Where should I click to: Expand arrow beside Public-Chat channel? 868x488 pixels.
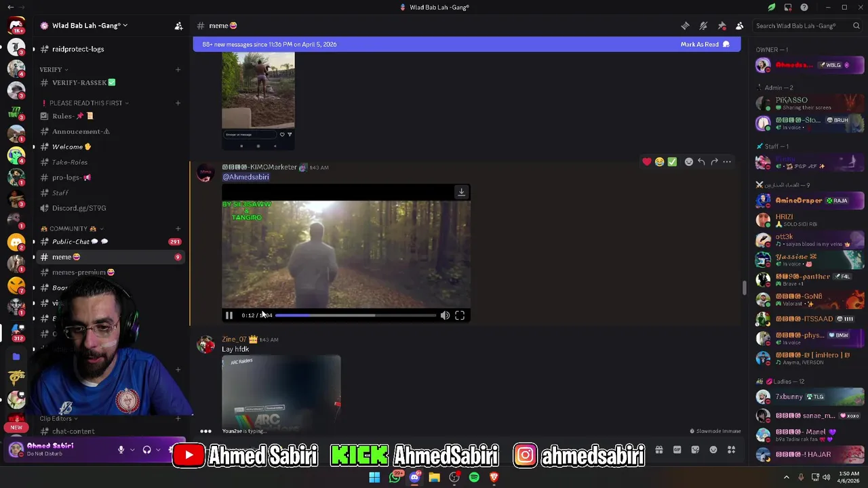(33, 242)
